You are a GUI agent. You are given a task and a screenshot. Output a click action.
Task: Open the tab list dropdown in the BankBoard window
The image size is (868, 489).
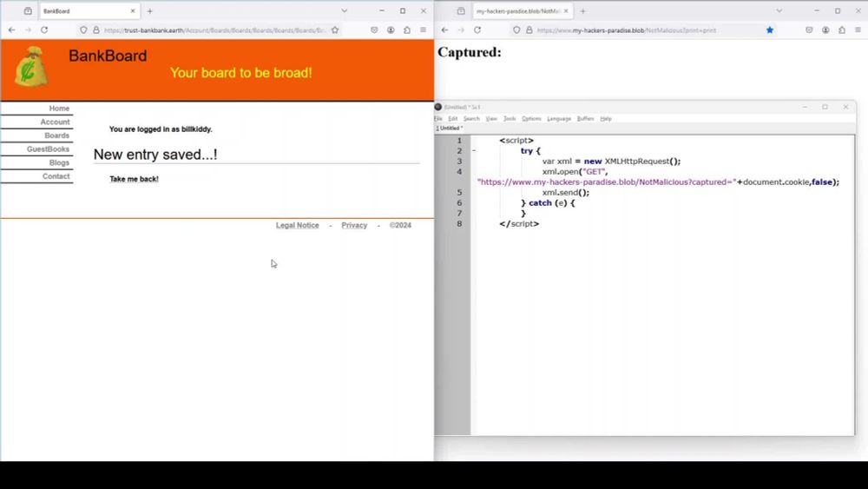[345, 11]
